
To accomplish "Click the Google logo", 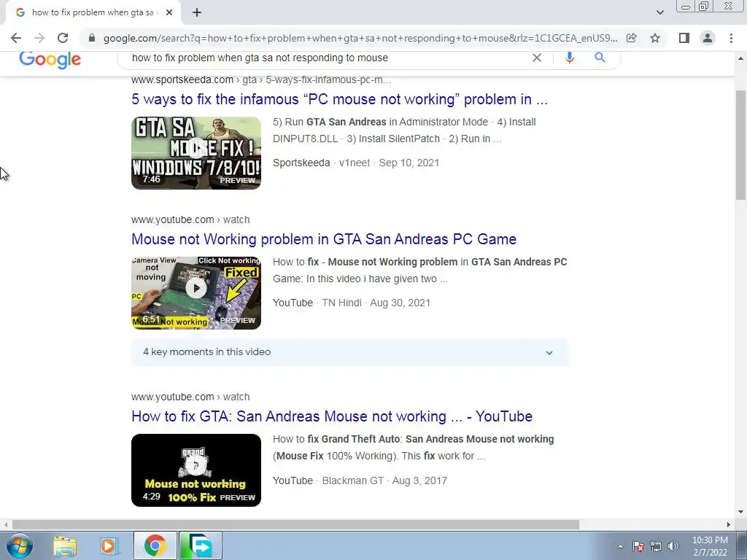I will click(50, 60).
